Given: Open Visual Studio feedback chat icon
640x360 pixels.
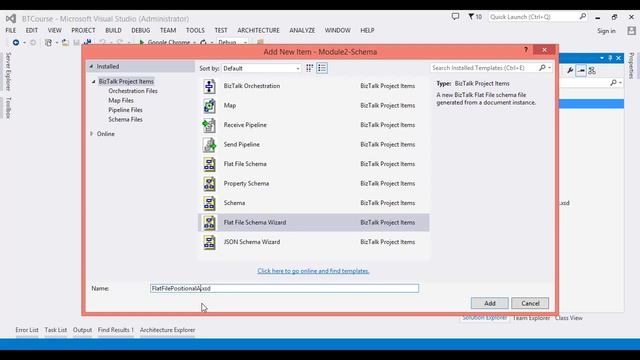Looking at the screenshot, I should (x=455, y=17).
